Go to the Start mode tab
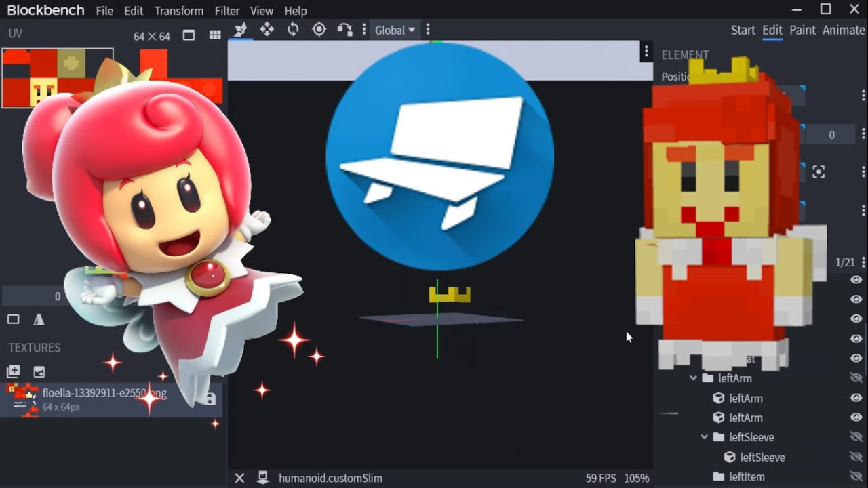 coord(743,30)
